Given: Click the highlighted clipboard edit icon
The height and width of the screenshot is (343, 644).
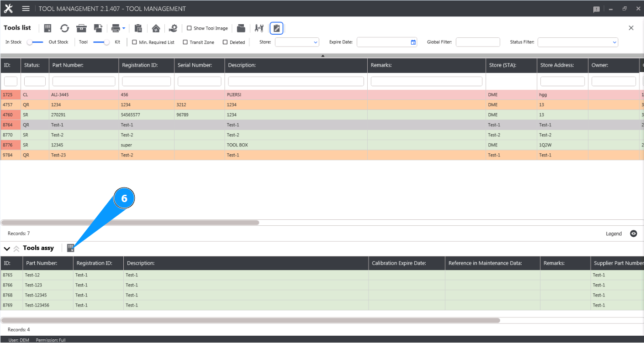Looking at the screenshot, I should pyautogui.click(x=276, y=28).
